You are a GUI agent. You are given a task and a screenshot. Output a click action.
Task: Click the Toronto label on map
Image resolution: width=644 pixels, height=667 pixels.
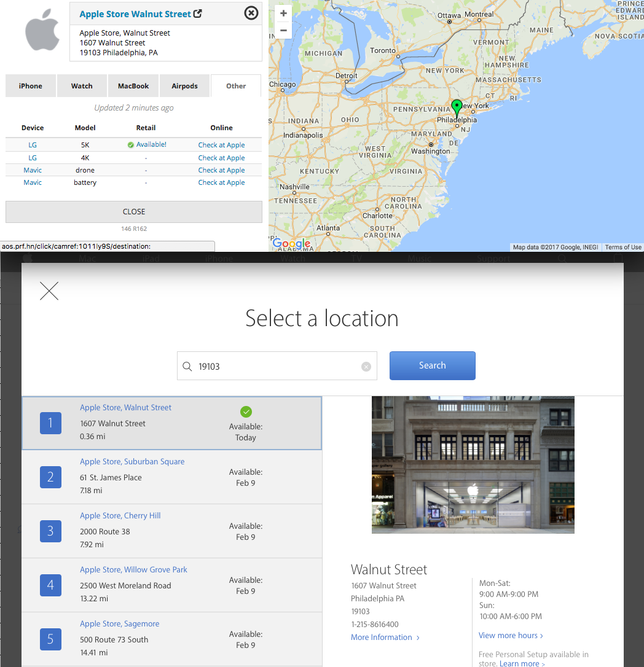click(x=383, y=50)
